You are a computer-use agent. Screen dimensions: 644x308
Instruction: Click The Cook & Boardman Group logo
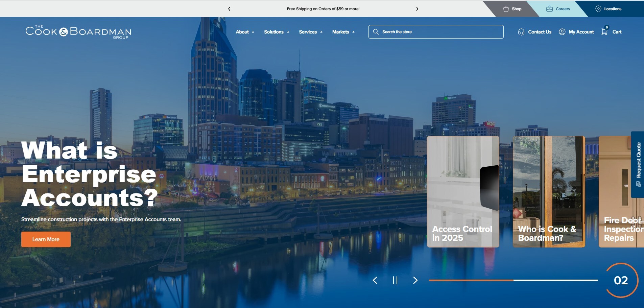coord(78,32)
